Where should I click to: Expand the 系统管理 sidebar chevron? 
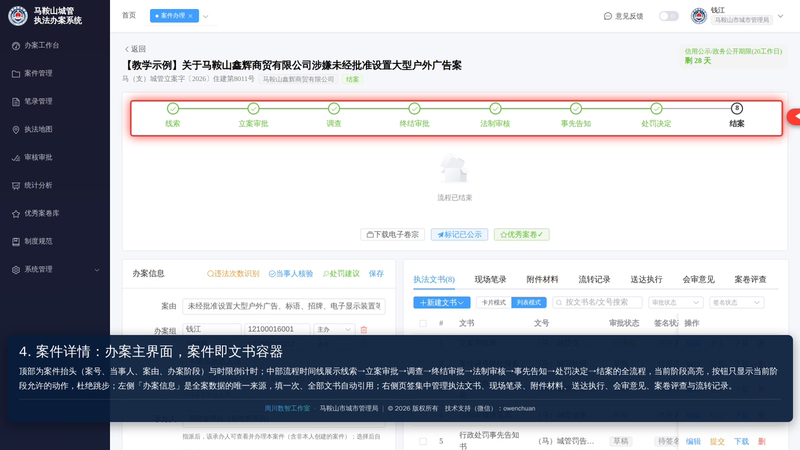(x=97, y=269)
